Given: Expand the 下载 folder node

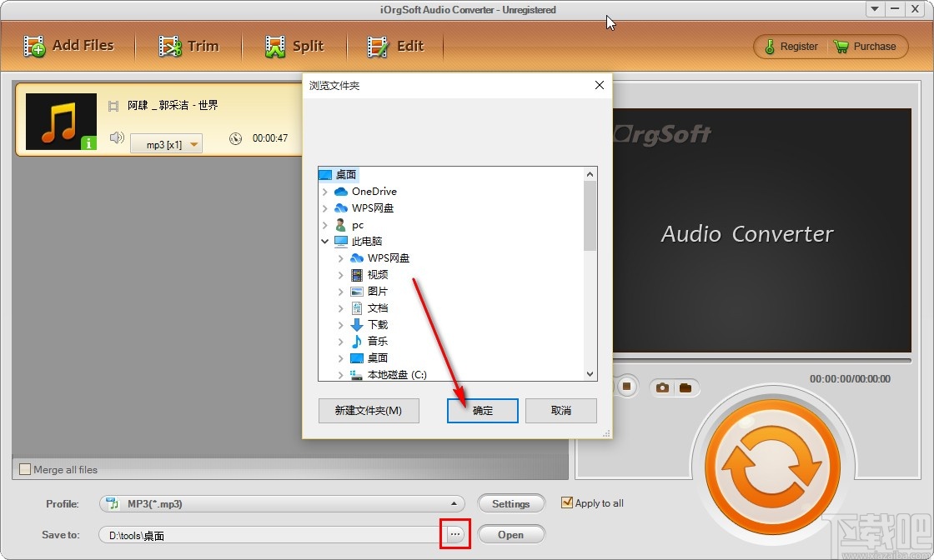Looking at the screenshot, I should (340, 325).
